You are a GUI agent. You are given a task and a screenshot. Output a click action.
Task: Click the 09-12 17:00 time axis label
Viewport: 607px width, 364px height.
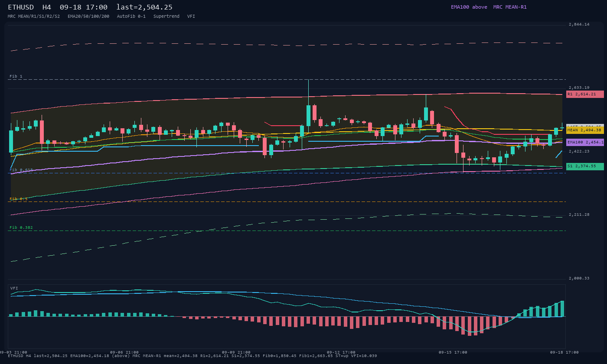(x=341, y=352)
